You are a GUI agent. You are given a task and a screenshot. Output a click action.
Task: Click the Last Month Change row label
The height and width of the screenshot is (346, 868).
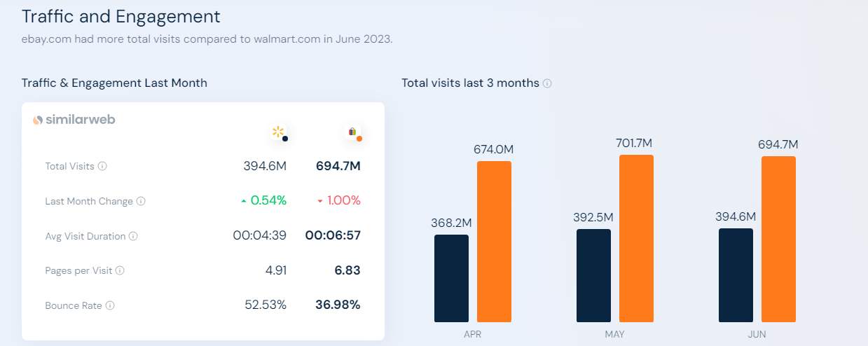tap(89, 201)
